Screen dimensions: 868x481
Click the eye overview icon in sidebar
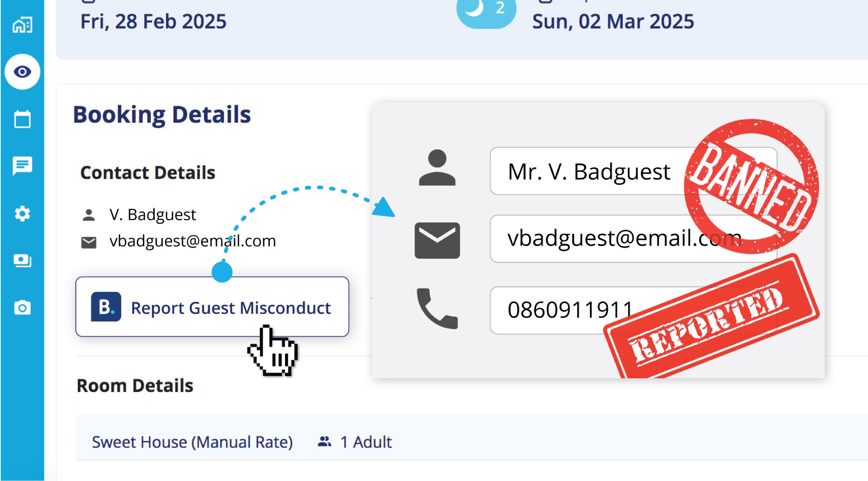pyautogui.click(x=22, y=72)
